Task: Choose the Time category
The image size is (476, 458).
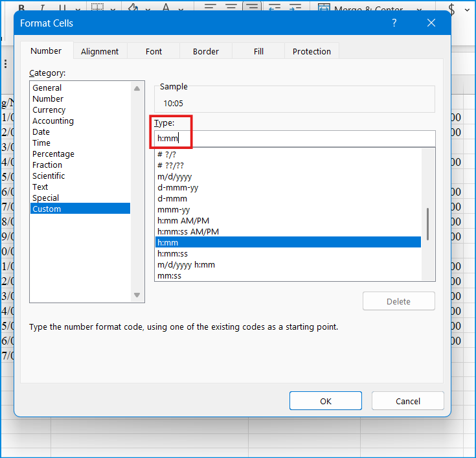Action: pyautogui.click(x=41, y=143)
